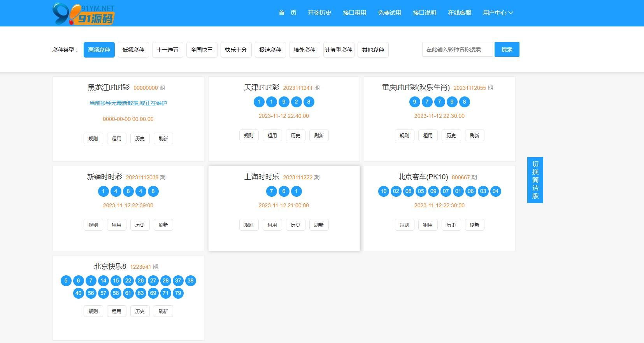Image resolution: width=644 pixels, height=343 pixels.
Task: Open 历史 for 黑龙江时时彩
Action: [140, 138]
